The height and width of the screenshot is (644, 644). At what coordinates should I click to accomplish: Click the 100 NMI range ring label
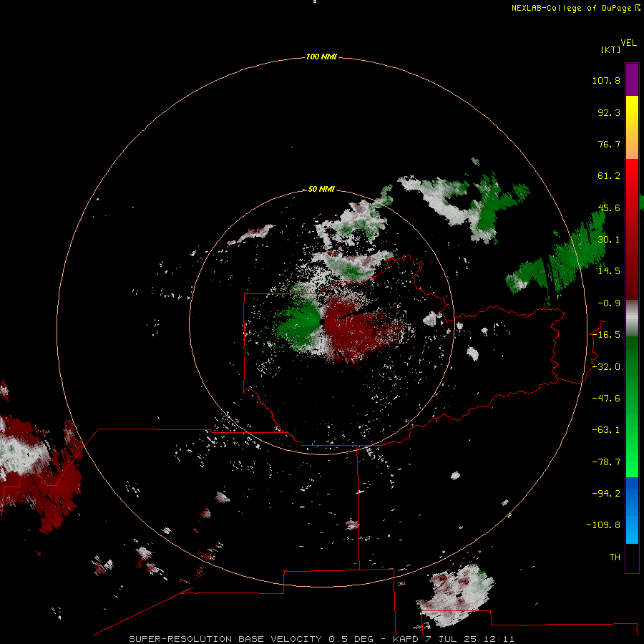(x=321, y=57)
